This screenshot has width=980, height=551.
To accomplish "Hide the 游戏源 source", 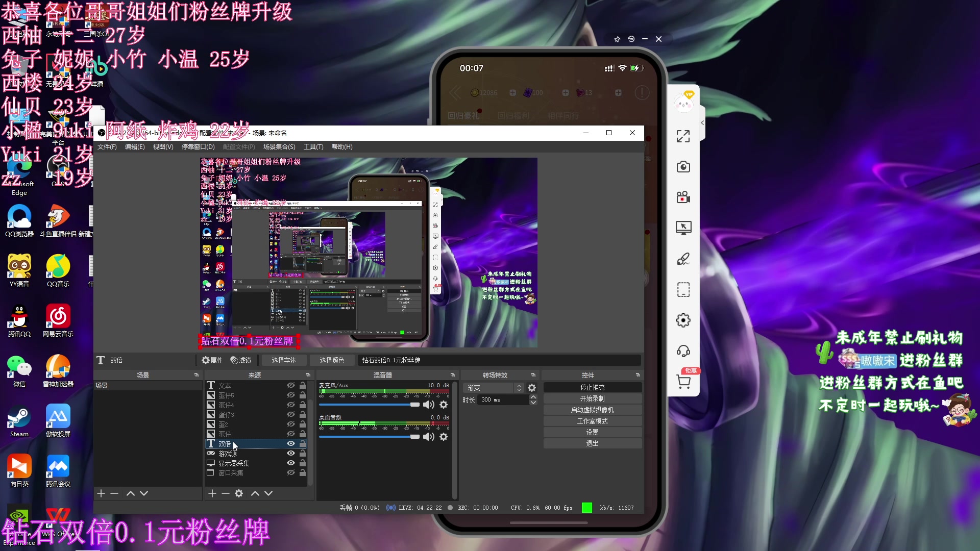I will pyautogui.click(x=291, y=453).
